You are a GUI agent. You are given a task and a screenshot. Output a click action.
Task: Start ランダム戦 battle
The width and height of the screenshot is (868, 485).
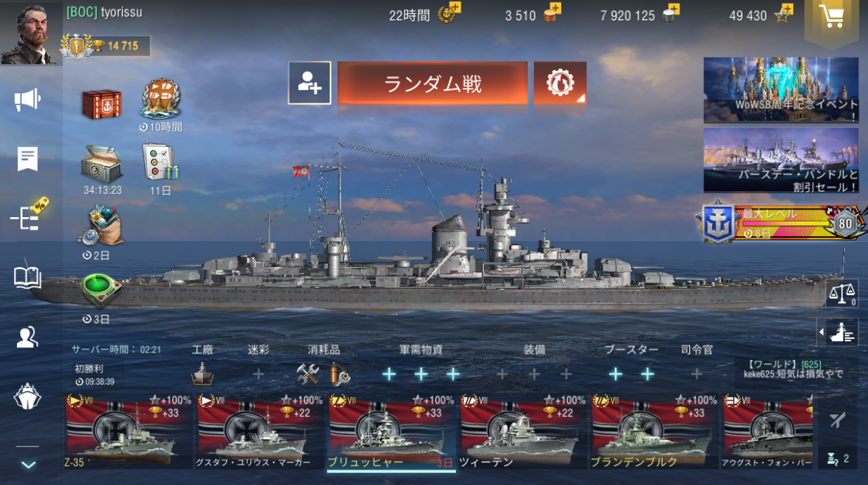click(x=433, y=83)
